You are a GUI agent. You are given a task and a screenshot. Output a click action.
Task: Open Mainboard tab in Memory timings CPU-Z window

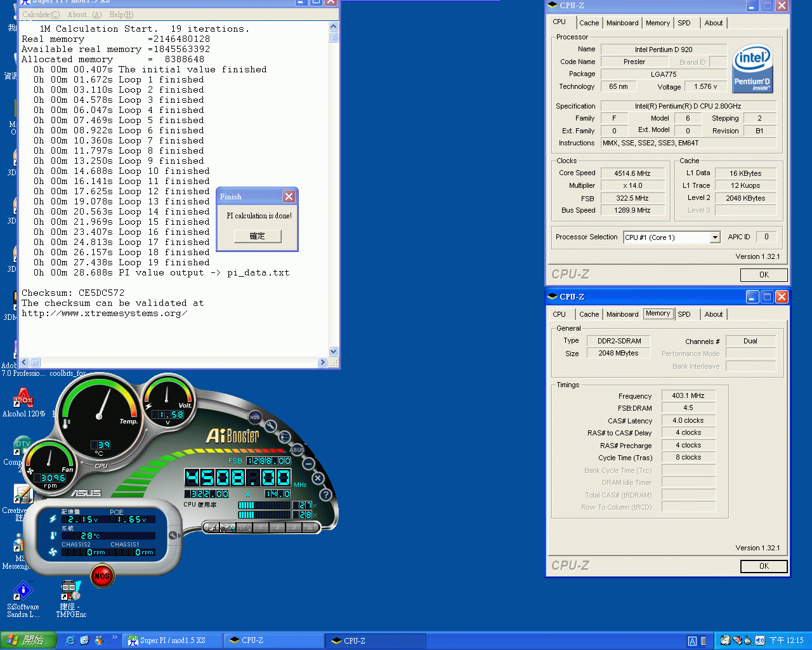(622, 314)
